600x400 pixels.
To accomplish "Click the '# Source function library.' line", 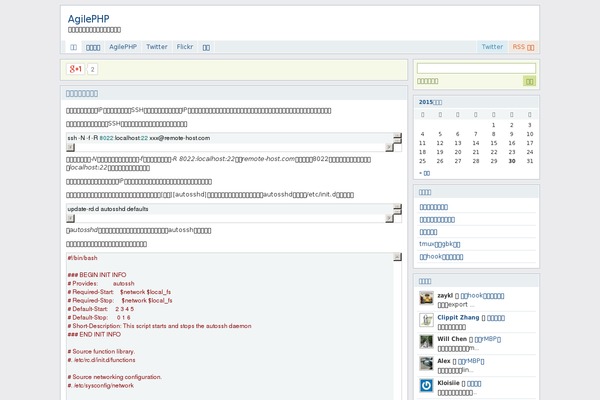I will point(101,351).
